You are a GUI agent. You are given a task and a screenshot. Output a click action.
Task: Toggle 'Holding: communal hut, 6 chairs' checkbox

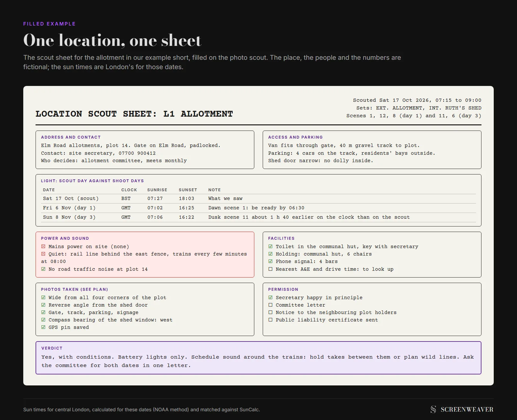click(x=270, y=254)
